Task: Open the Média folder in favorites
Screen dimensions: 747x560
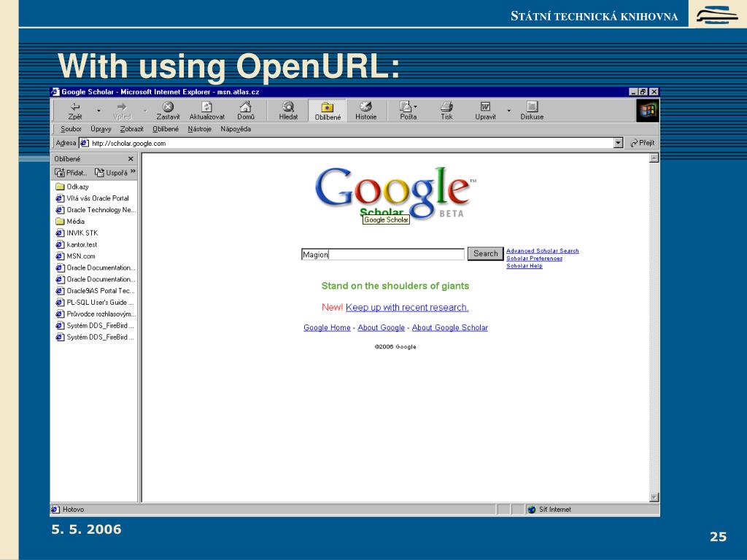Action: coord(70,222)
